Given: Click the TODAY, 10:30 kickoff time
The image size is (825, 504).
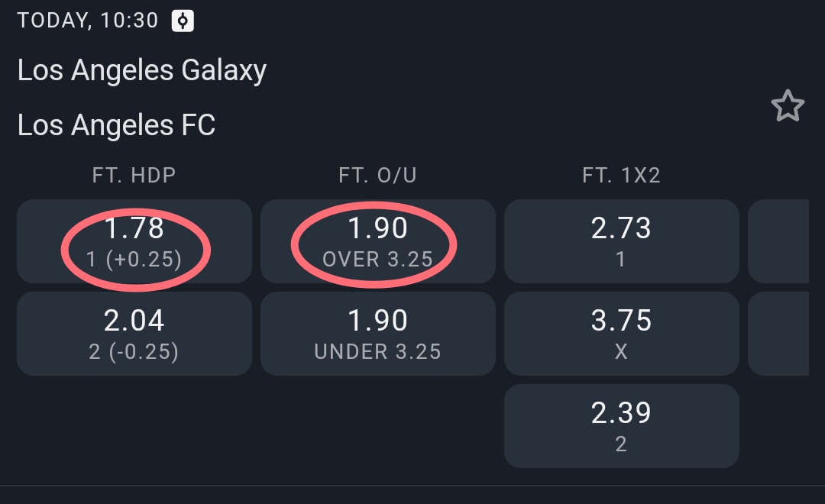Looking at the screenshot, I should pyautogui.click(x=88, y=21).
